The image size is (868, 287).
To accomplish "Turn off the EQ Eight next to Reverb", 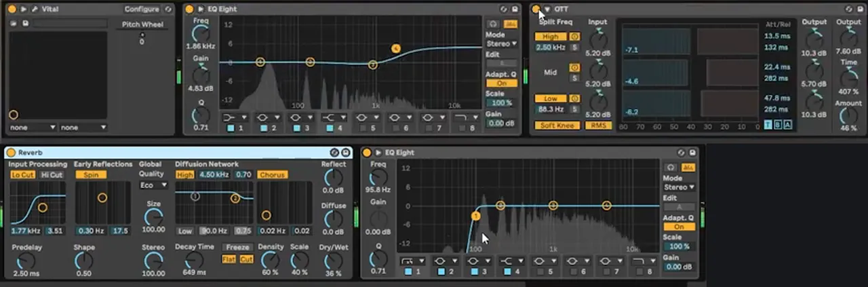I will (367, 153).
